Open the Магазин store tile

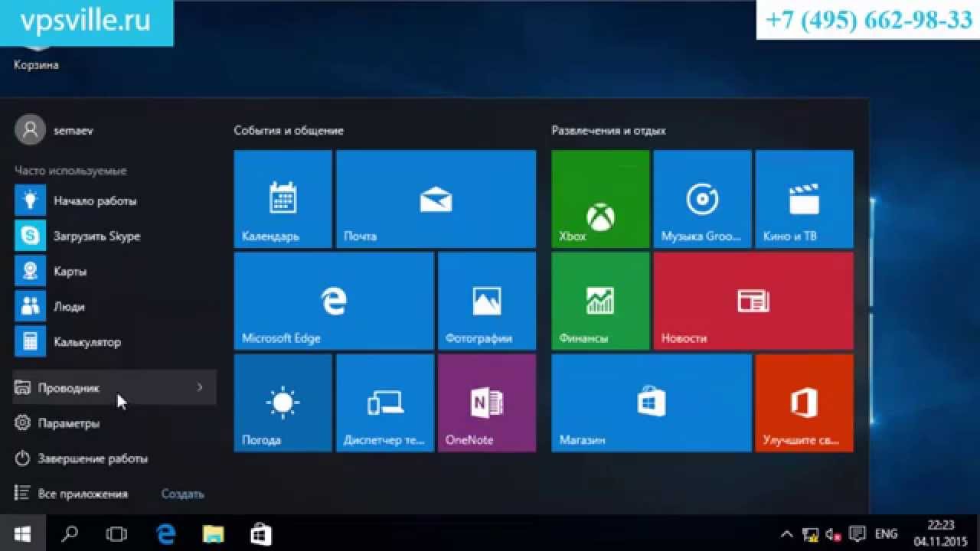652,403
